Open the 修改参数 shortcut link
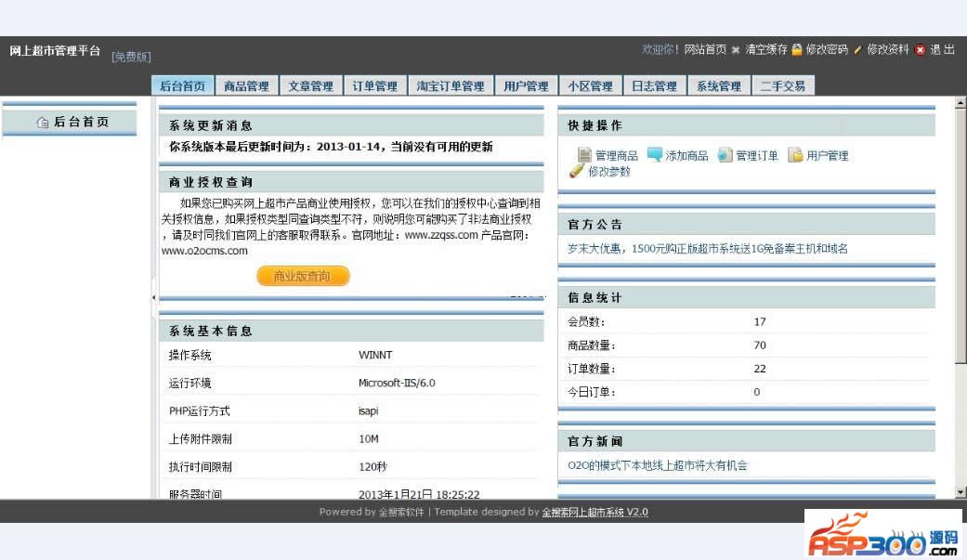 tap(608, 172)
